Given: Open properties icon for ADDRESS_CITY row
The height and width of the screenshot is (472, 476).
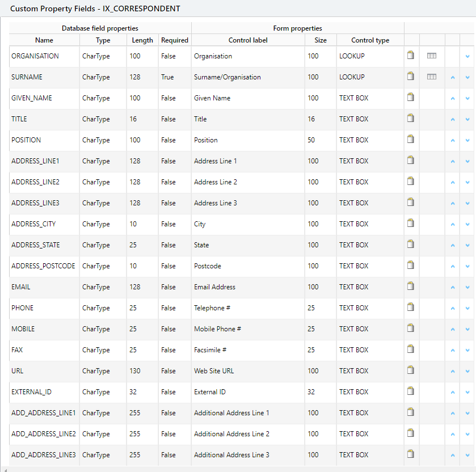Looking at the screenshot, I should 411,224.
